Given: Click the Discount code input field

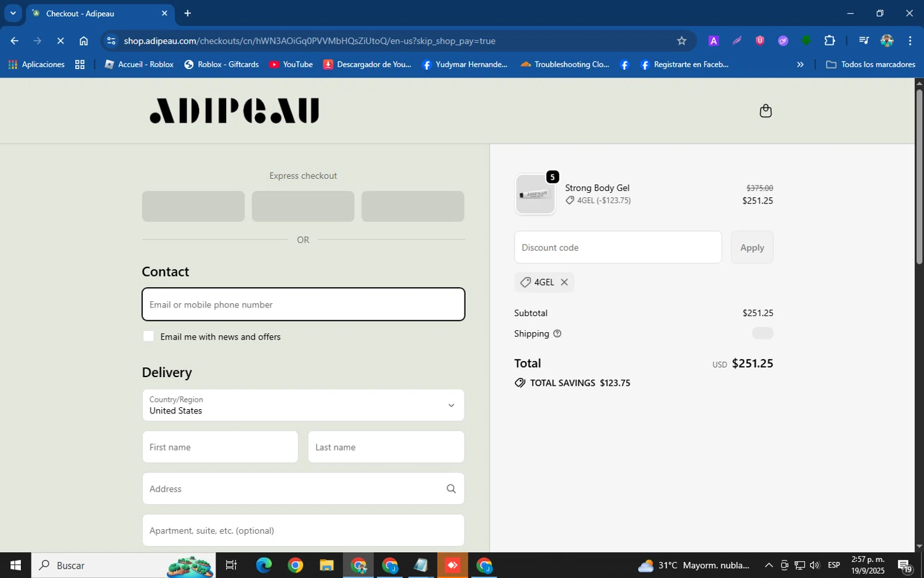Looking at the screenshot, I should [618, 247].
